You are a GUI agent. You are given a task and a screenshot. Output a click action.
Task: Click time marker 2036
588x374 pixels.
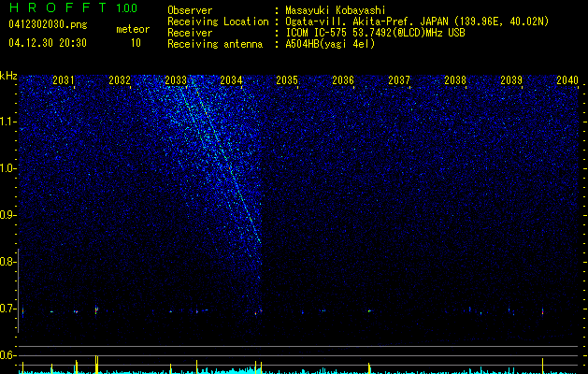coord(343,80)
